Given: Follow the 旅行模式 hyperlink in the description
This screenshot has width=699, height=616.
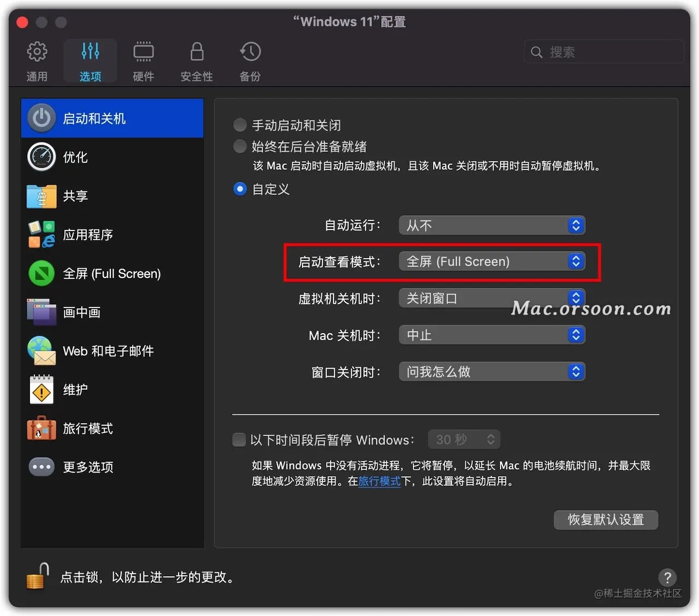Looking at the screenshot, I should [x=380, y=481].
